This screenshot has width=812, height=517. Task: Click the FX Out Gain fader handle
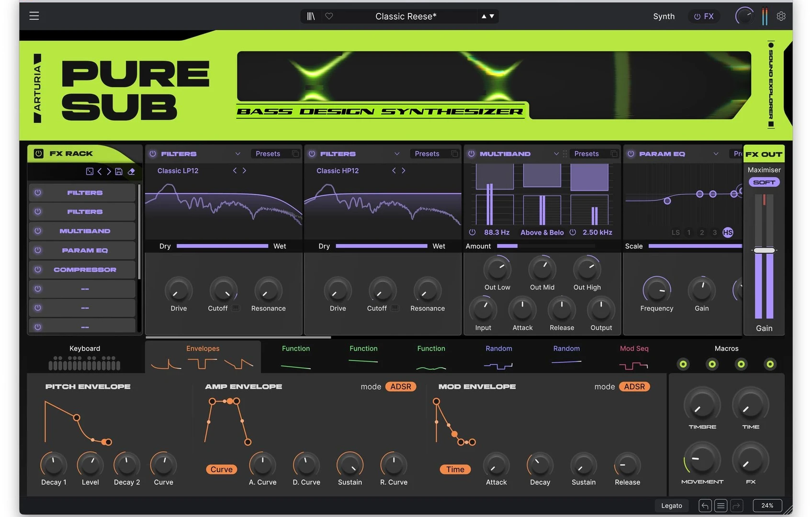[x=764, y=250]
